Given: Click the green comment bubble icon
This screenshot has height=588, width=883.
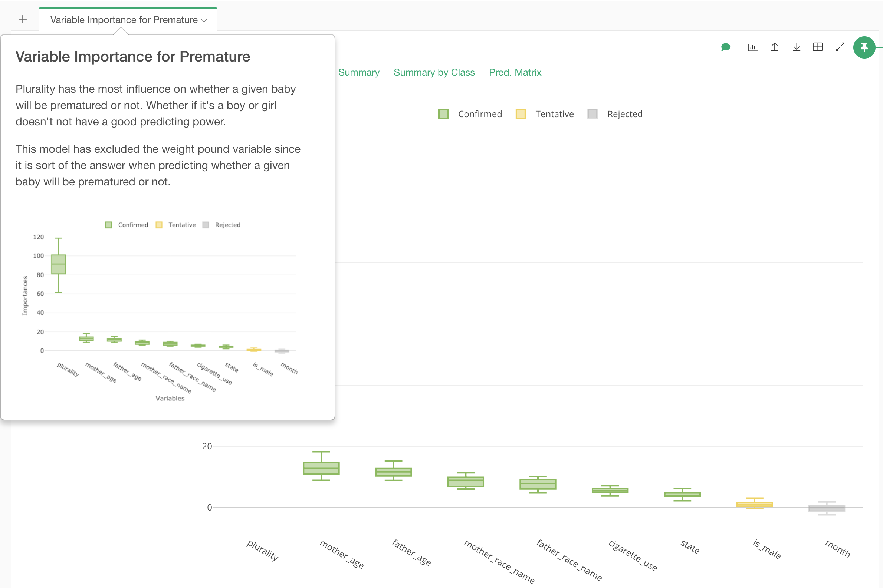Looking at the screenshot, I should 725,47.
